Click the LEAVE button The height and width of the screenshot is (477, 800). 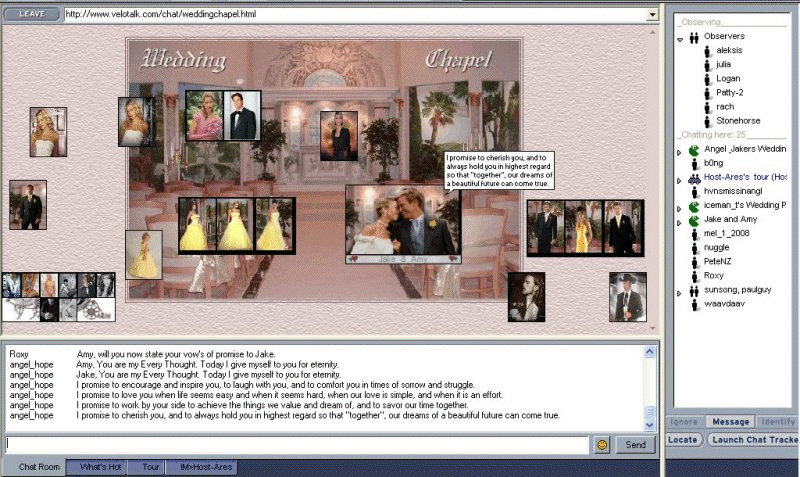[31, 14]
